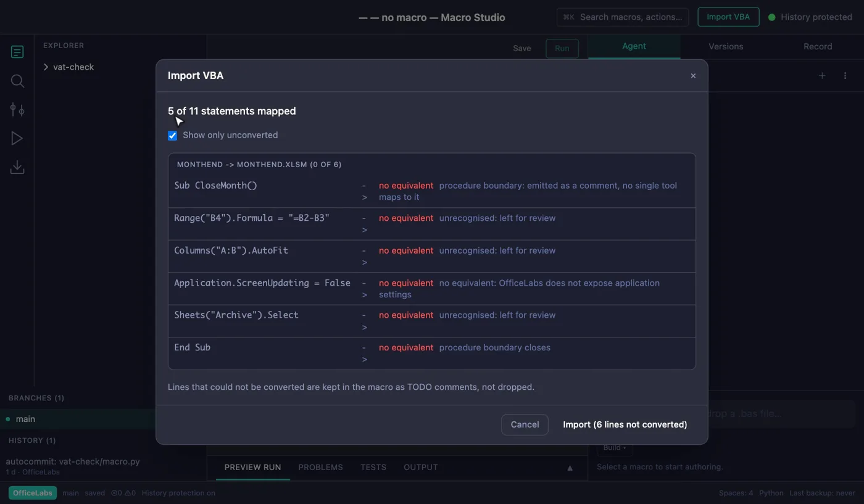Select the Range("B4").Formula statement row

432,224
